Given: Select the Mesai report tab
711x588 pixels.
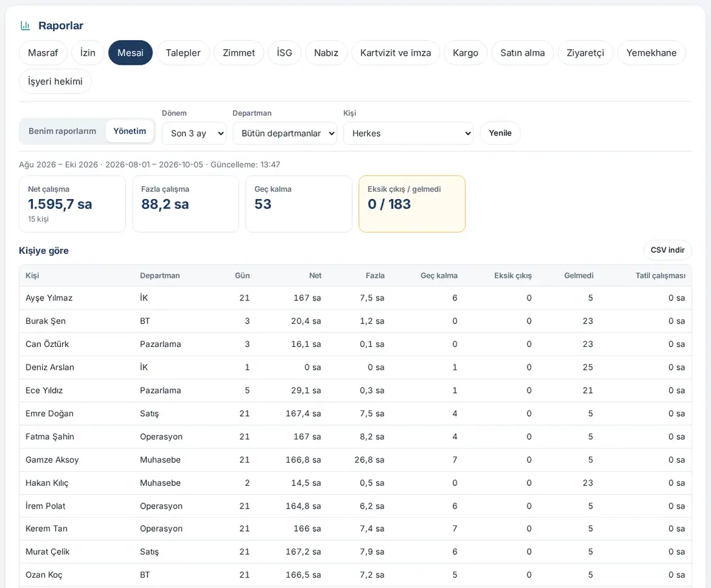Looking at the screenshot, I should point(131,52).
